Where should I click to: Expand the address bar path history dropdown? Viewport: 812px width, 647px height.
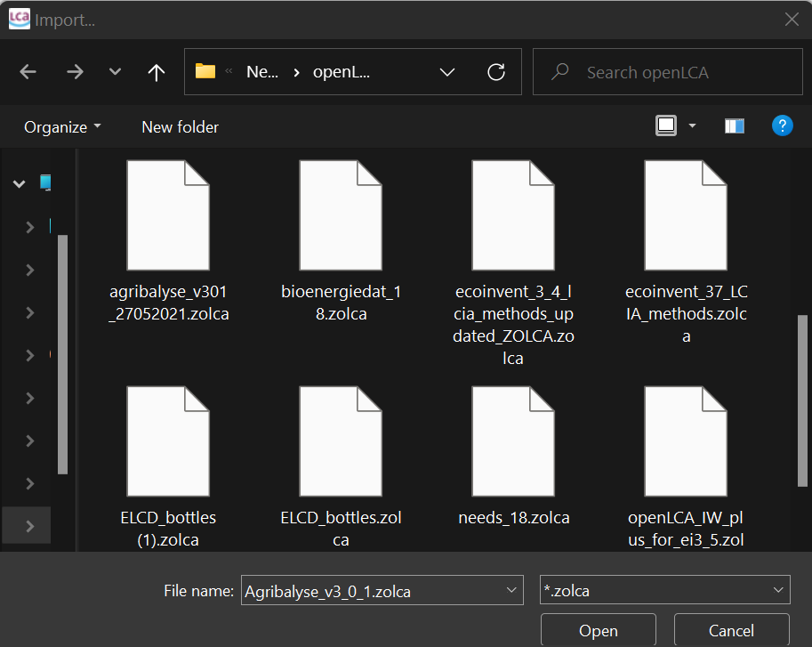coord(446,72)
